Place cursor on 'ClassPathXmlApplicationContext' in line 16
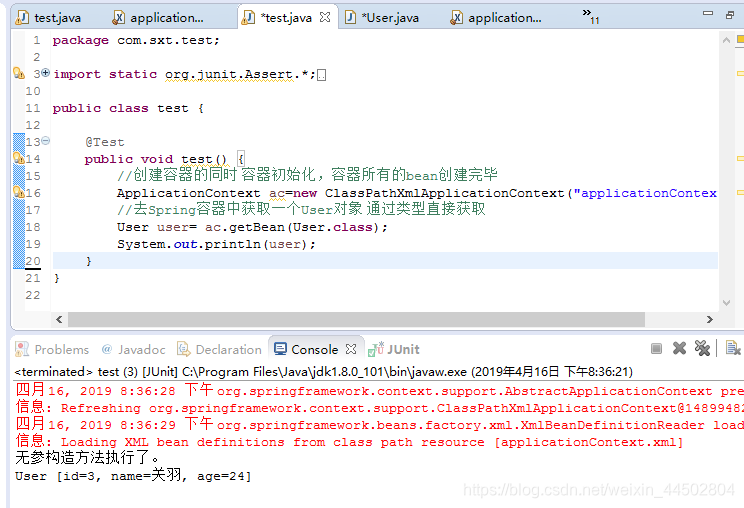This screenshot has height=508, width=744. pyautogui.click(x=445, y=193)
